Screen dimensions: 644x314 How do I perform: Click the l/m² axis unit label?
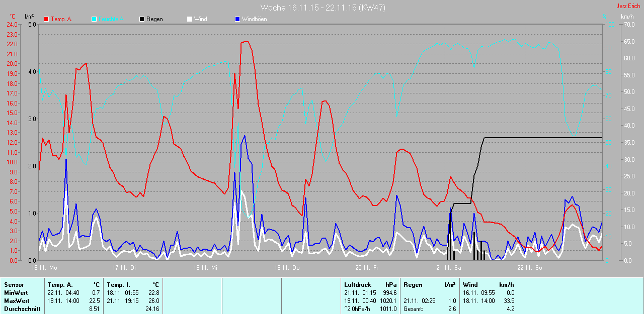(x=29, y=17)
